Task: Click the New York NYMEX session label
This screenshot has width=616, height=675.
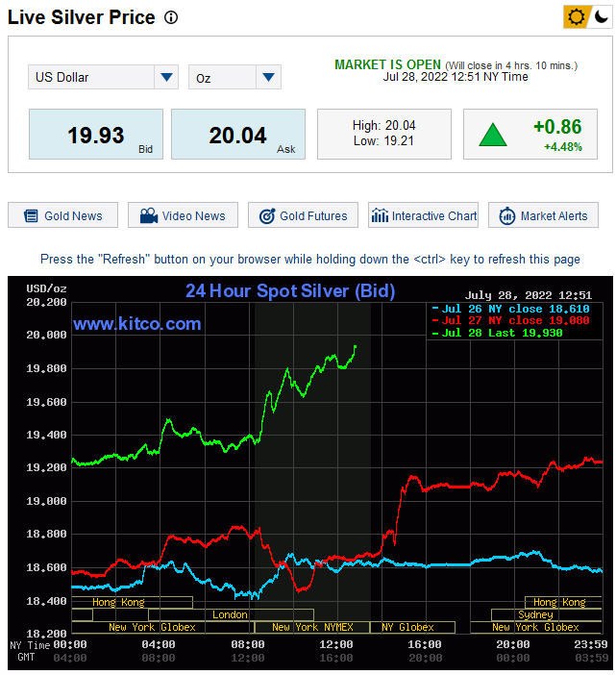Action: 312,627
